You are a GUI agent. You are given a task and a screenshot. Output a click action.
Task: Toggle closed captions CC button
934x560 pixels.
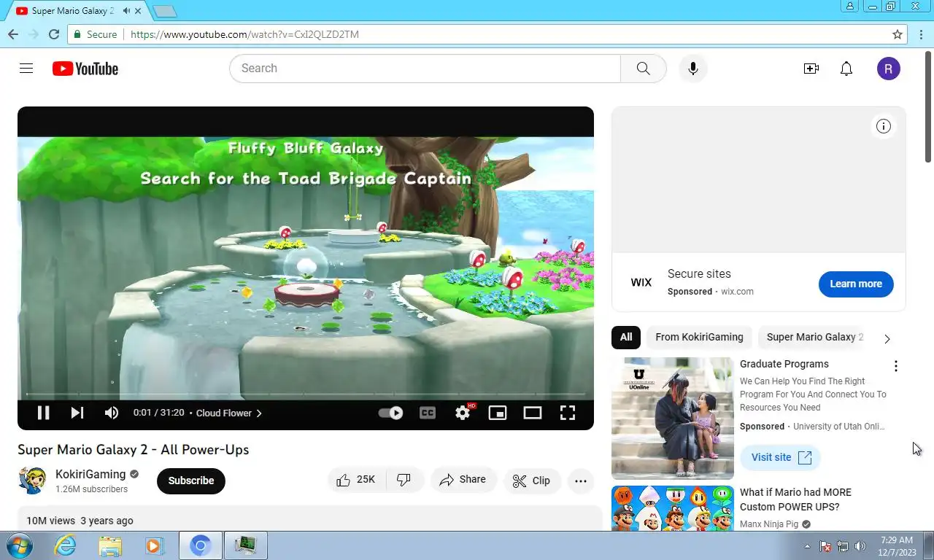[428, 413]
